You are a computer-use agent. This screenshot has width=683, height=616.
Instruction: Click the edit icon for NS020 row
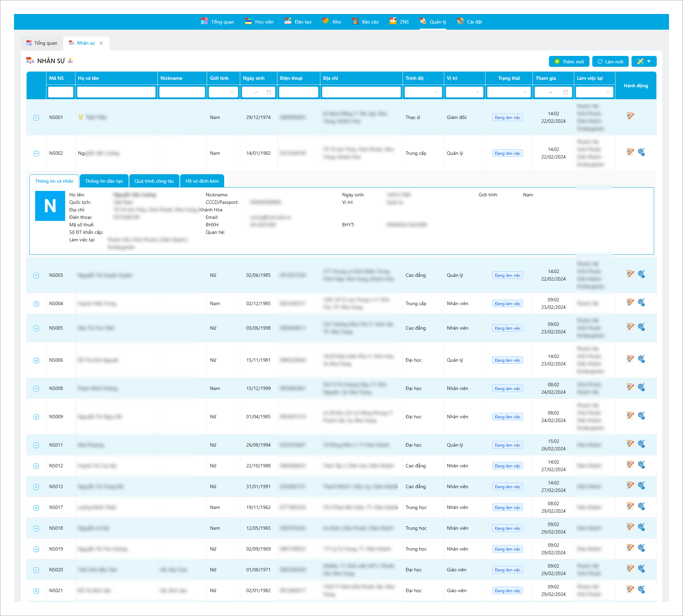click(630, 568)
